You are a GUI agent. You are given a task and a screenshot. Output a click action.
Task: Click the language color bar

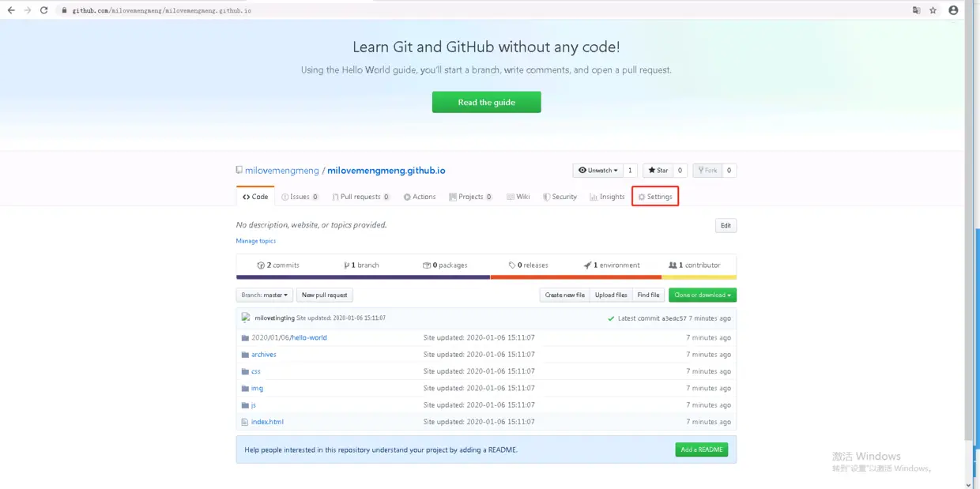pos(486,277)
